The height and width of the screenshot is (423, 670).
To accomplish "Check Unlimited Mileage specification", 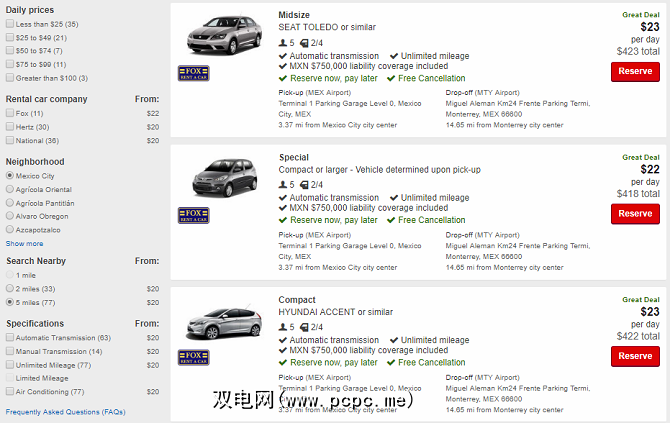I will pos(10,365).
